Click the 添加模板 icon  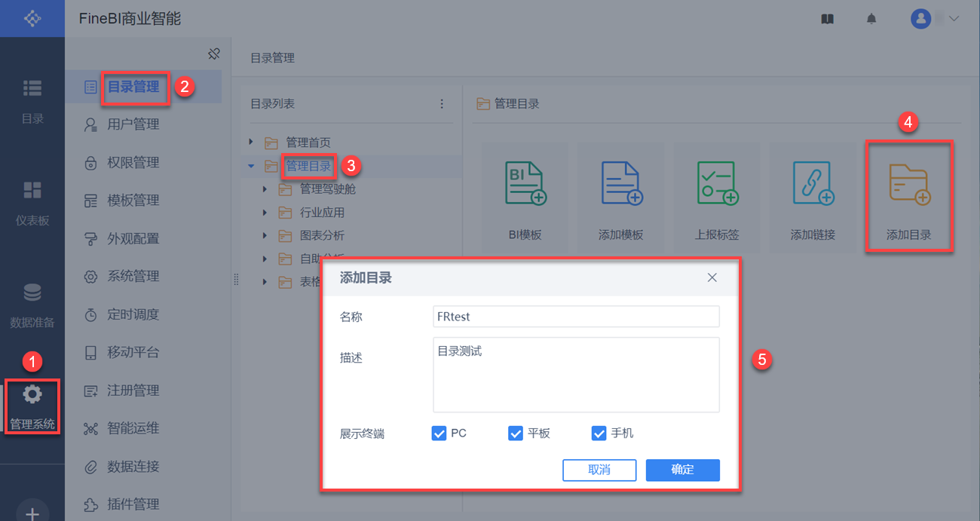pyautogui.click(x=621, y=184)
